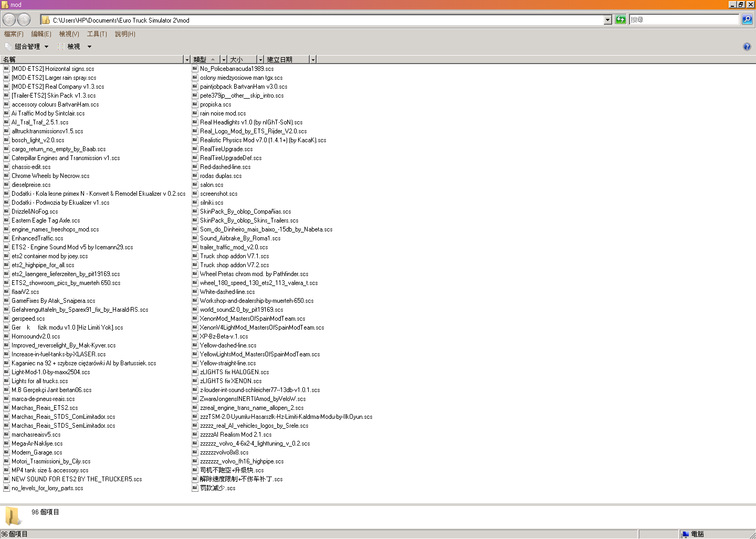Viewport: 756px width, 539px height.
Task: Select file RealTireUpgrade.scs
Action: (x=226, y=149)
